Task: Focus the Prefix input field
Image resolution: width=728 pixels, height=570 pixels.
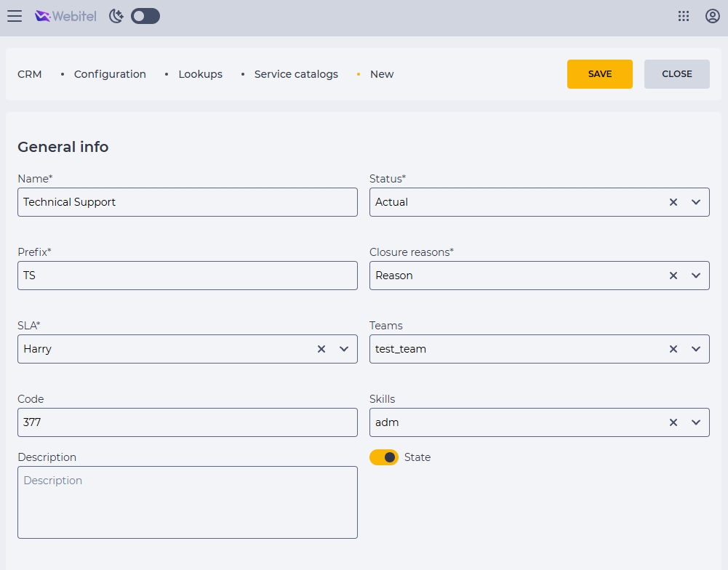Action: (x=188, y=276)
